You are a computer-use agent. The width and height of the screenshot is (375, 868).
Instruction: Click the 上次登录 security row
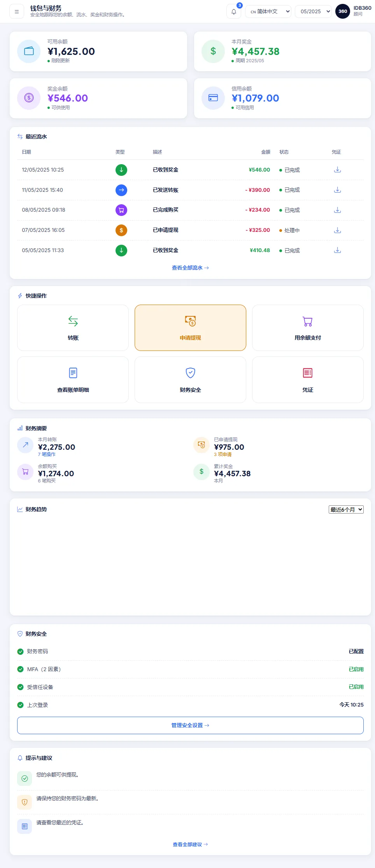point(190,705)
